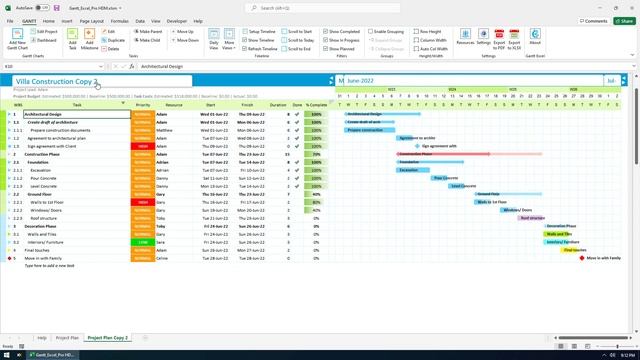Add a new sheet with plus button
Screen dimensions: 640x360
(145, 338)
